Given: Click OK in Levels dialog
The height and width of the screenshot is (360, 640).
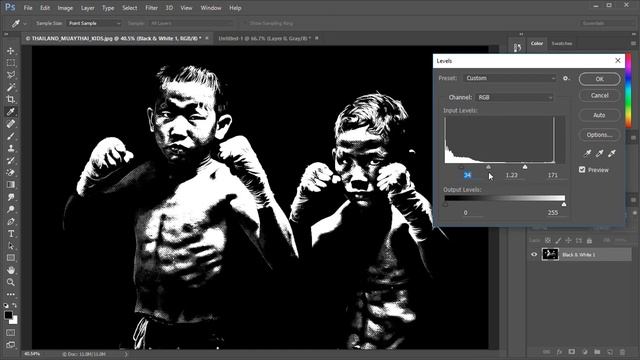Looking at the screenshot, I should tap(599, 79).
